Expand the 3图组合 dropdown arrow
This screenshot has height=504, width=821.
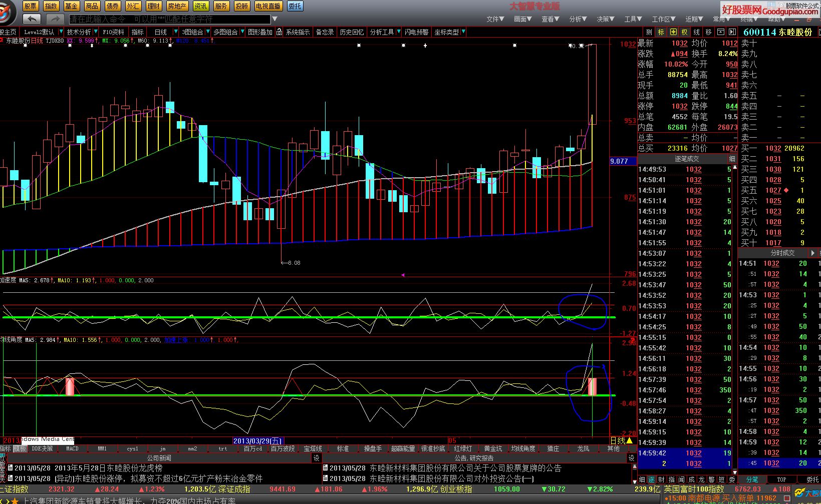click(x=208, y=32)
